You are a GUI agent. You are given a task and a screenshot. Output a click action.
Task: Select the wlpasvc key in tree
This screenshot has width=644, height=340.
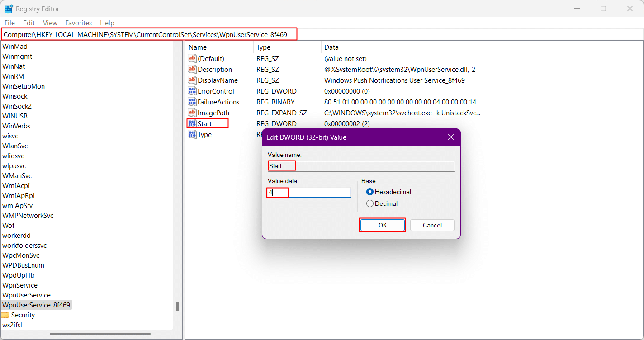(14, 165)
